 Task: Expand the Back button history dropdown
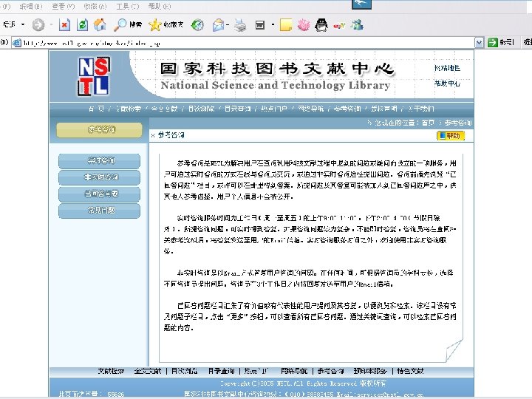tap(23, 24)
